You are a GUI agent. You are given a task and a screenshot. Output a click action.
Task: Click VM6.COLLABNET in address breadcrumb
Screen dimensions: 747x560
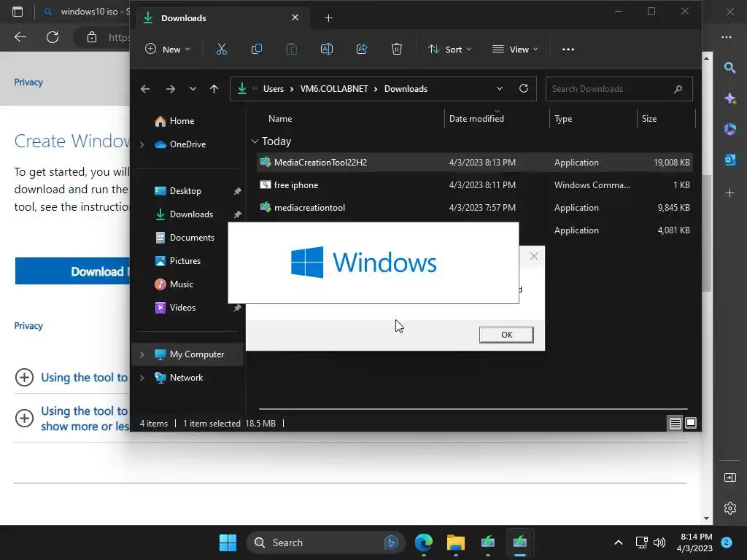coord(334,88)
